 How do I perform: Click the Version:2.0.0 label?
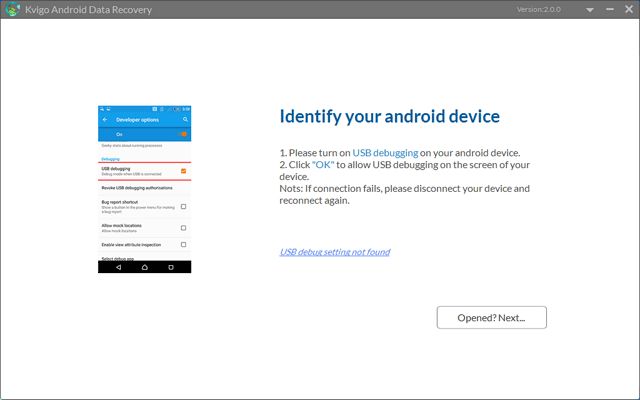(538, 9)
